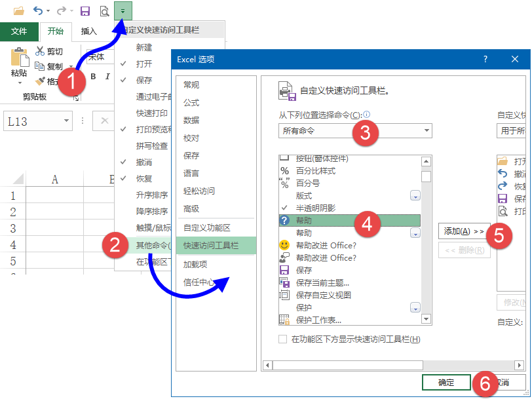
Task: Click the Format Painter brush icon
Action: pos(40,81)
